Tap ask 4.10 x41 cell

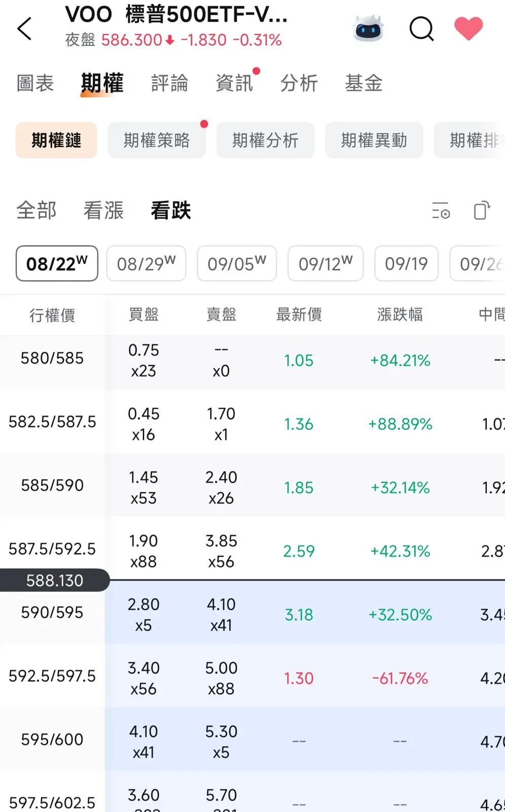click(221, 615)
